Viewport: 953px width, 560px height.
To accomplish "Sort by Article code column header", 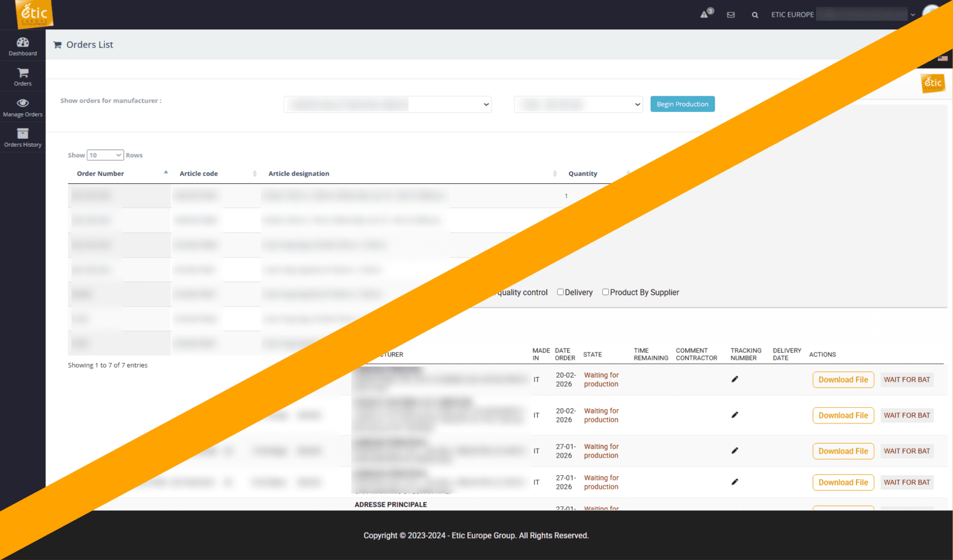I will [199, 174].
